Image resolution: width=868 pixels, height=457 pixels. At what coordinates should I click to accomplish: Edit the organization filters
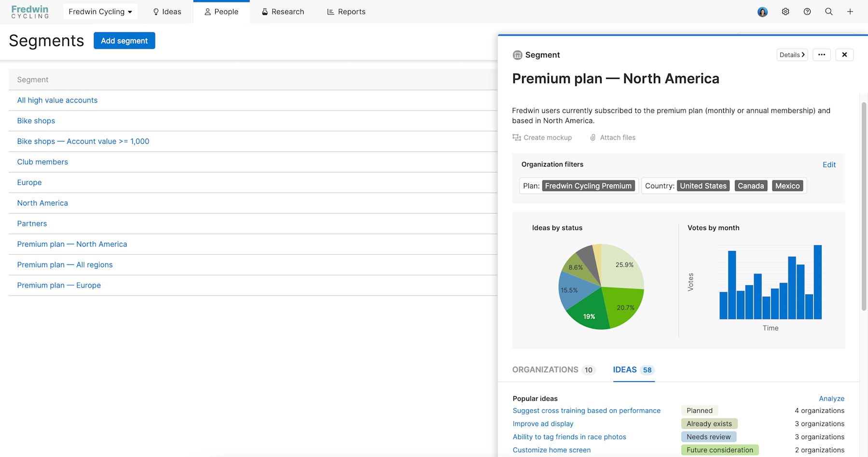pos(829,165)
